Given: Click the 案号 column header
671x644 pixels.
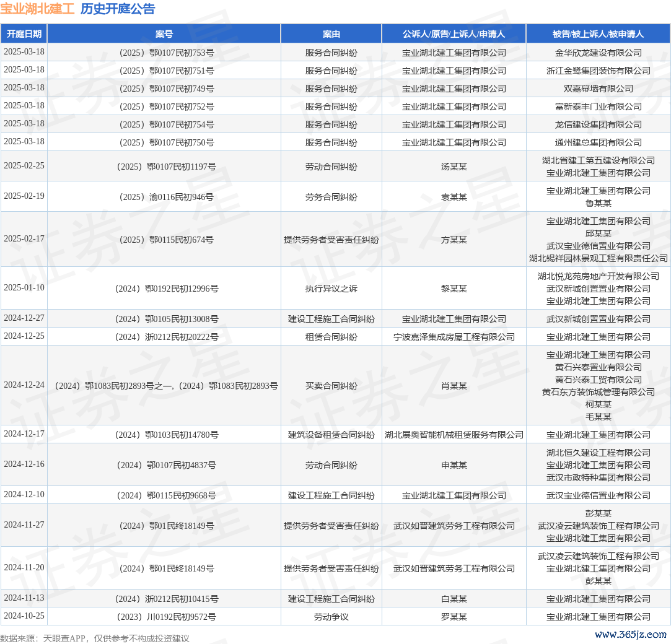Looking at the screenshot, I should click(164, 34).
